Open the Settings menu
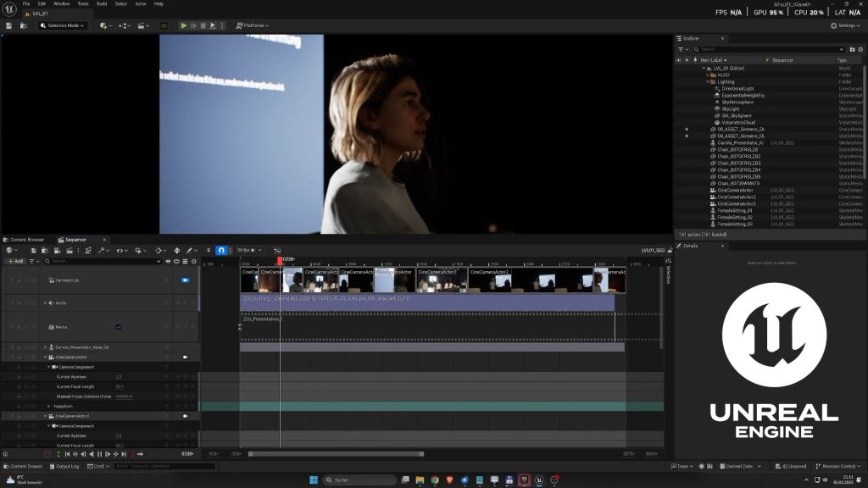 pyautogui.click(x=845, y=25)
